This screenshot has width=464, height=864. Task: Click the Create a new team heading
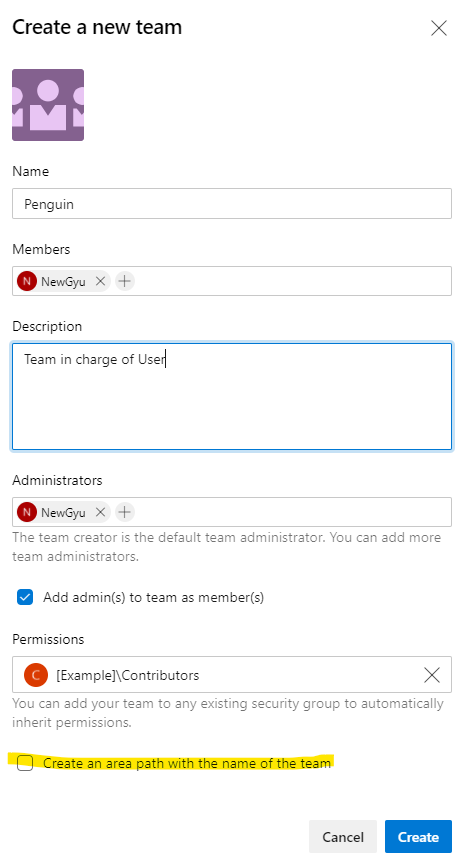click(97, 27)
